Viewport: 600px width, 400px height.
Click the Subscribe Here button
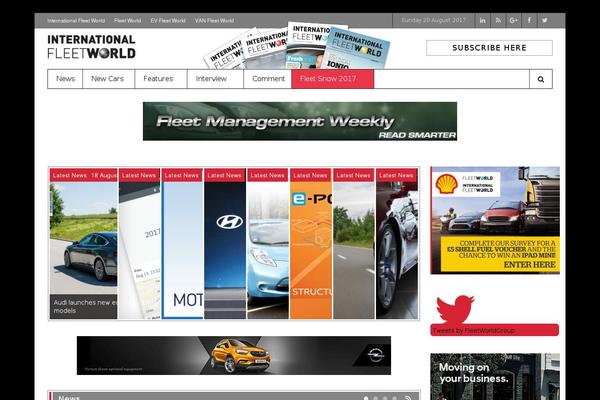489,48
